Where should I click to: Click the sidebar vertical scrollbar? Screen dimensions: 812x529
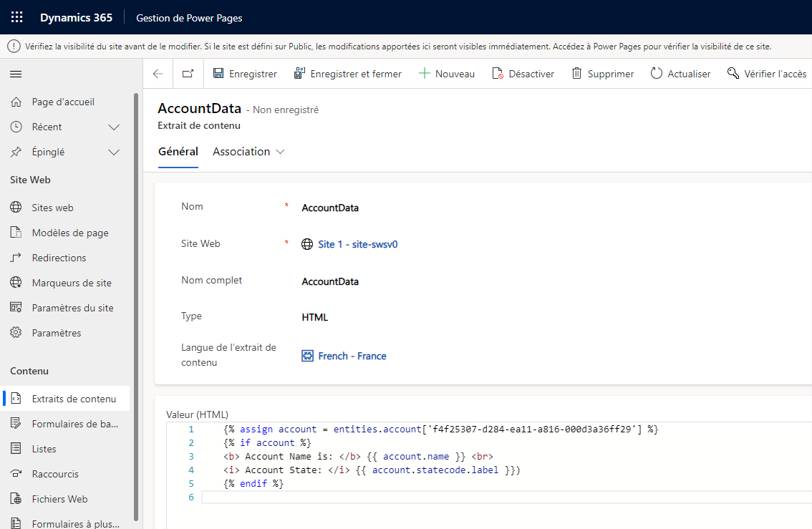[x=136, y=306]
